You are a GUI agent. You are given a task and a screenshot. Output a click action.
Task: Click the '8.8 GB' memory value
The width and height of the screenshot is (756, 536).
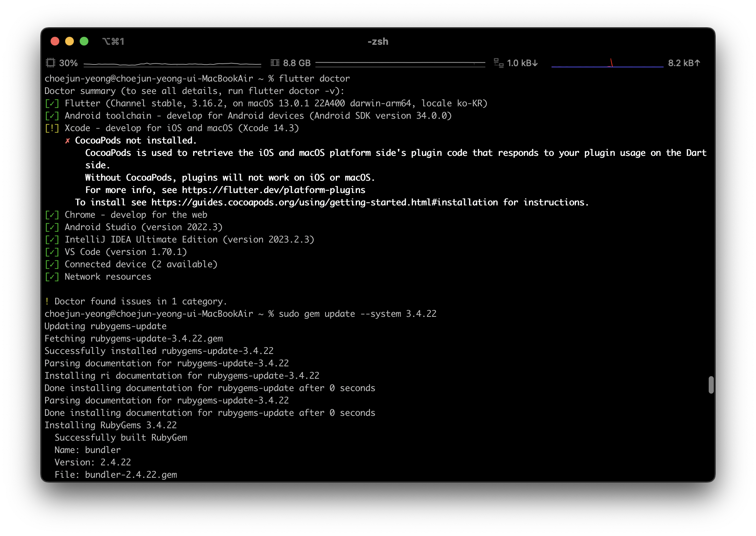(297, 63)
